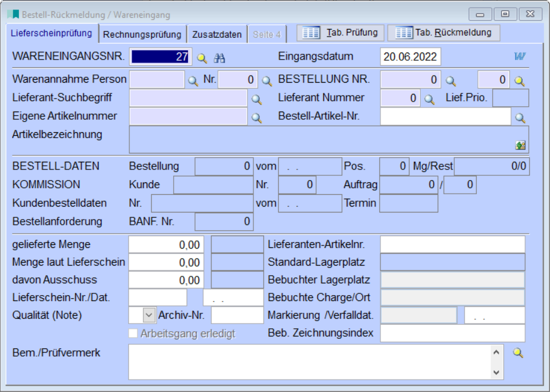Click the icon inside Artikelbezeichnung box
The width and height of the screenshot is (550, 392).
pyautogui.click(x=520, y=145)
